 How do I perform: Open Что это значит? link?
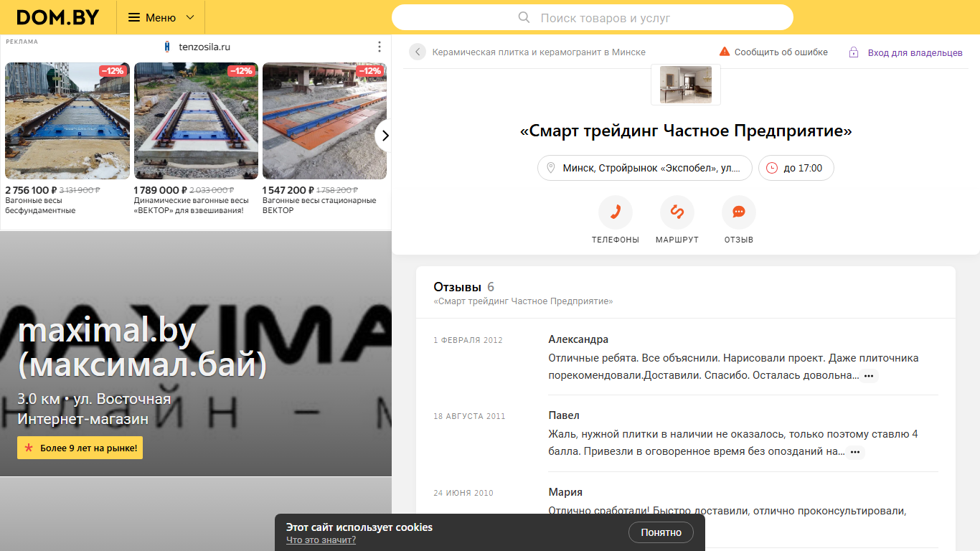click(x=321, y=540)
